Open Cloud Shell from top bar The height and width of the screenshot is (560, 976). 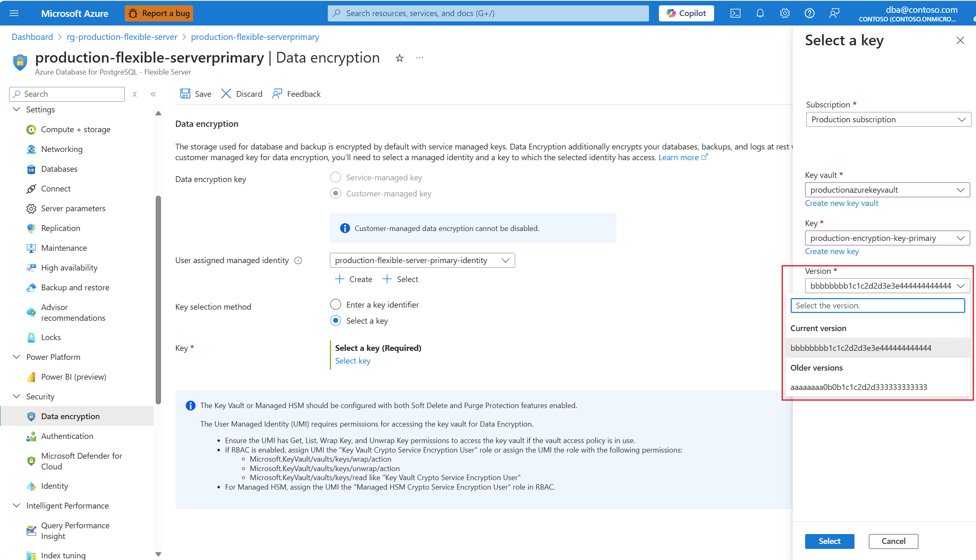click(x=735, y=13)
